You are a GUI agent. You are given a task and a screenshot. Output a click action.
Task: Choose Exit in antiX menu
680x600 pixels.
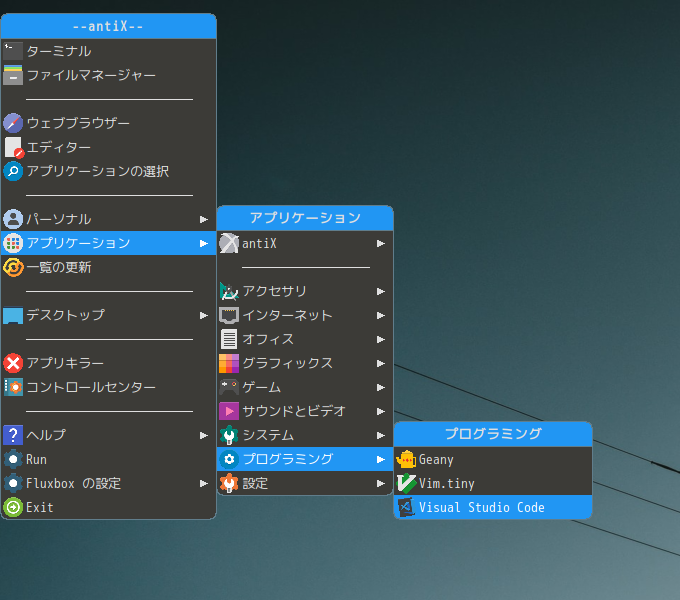click(x=108, y=507)
